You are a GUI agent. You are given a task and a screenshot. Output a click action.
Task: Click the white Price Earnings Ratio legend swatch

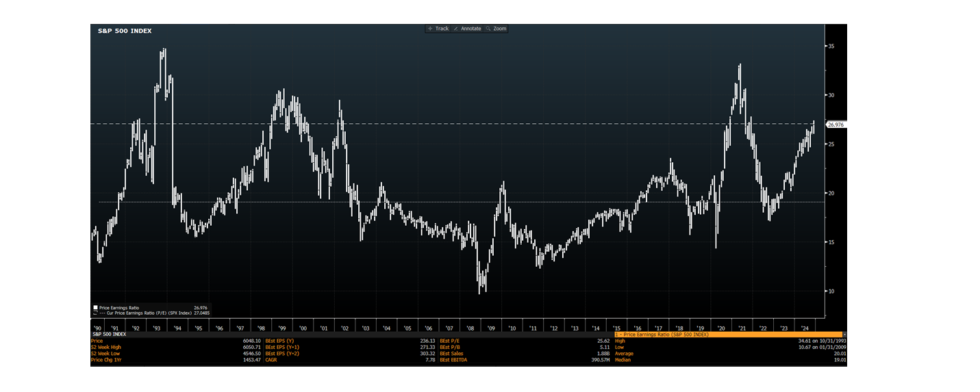[x=95, y=308]
